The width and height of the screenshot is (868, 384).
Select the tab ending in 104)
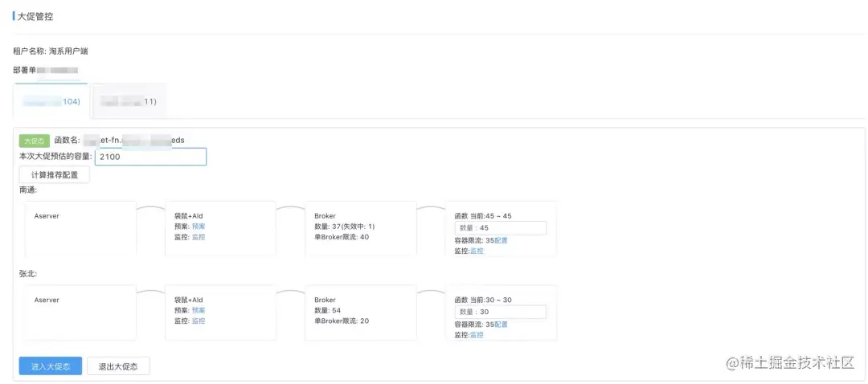51,101
